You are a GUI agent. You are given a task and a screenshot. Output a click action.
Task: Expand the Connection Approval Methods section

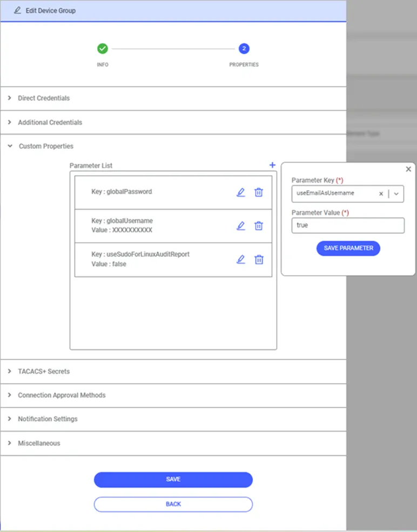click(173, 395)
